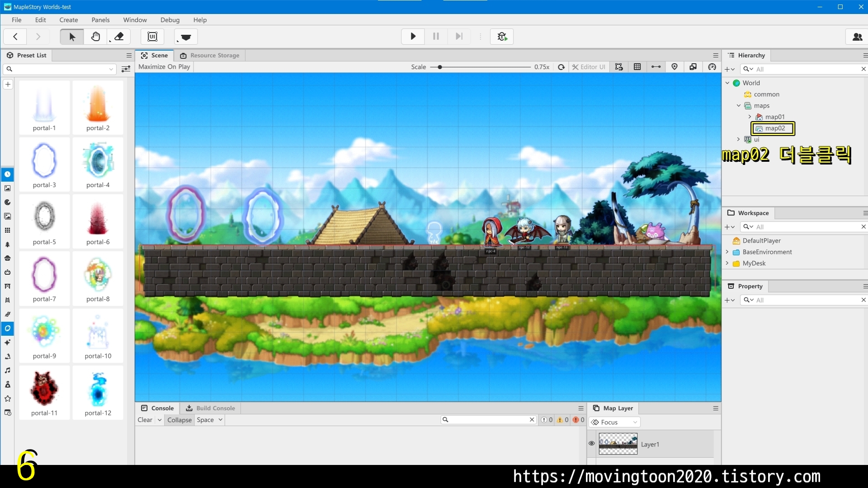Screen dimensions: 868x488
Task: Adjust the Scale slider handle
Action: 439,67
